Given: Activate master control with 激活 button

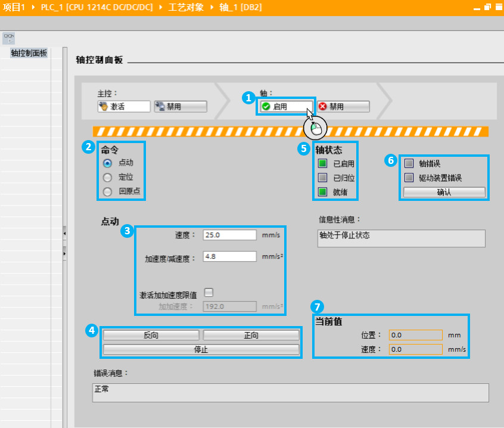Looking at the screenshot, I should [x=124, y=107].
